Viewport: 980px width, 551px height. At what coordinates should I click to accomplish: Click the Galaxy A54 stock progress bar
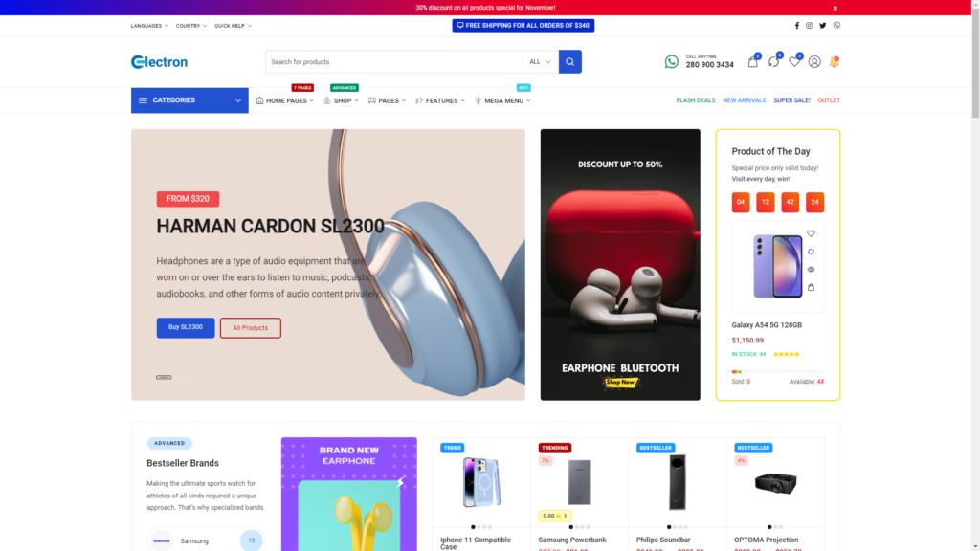tap(777, 372)
